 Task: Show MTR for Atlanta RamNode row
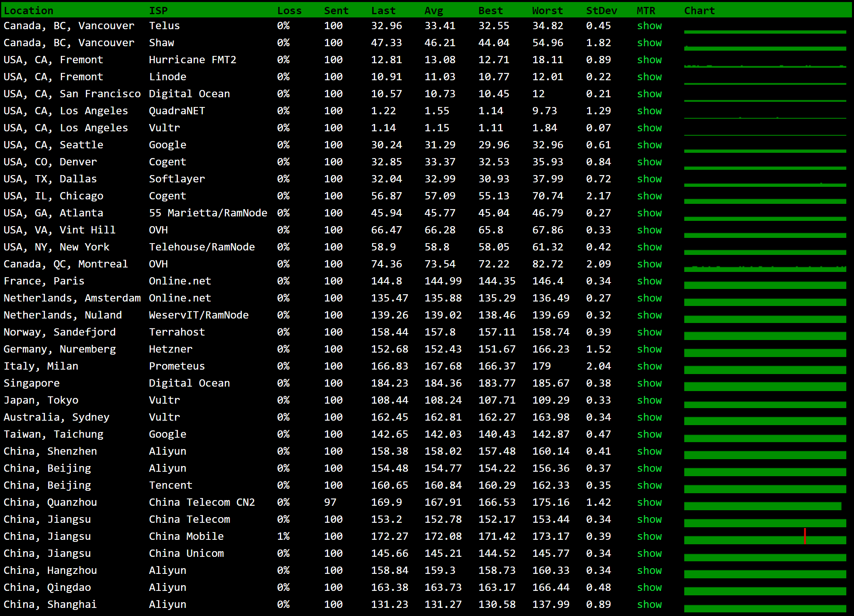pos(649,213)
